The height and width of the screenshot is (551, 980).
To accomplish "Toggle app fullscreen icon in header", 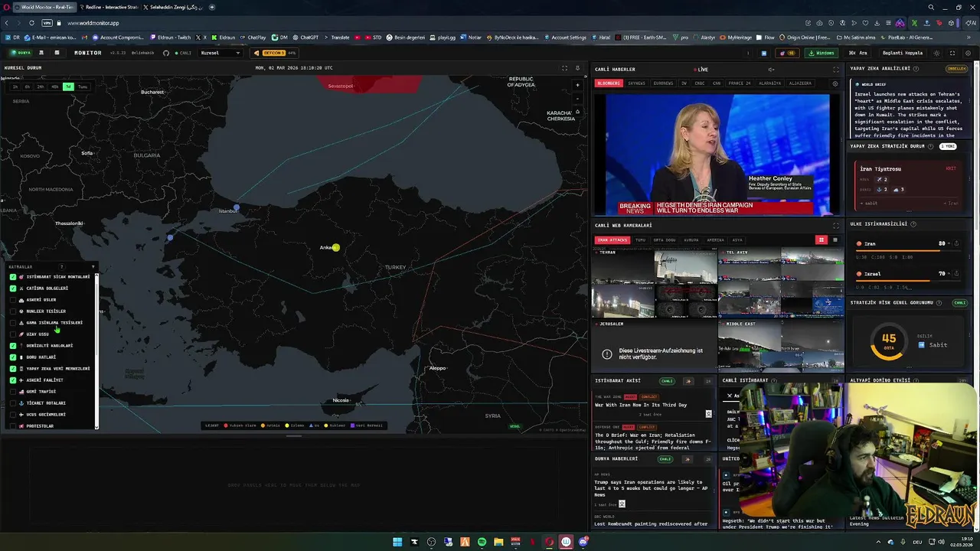I will tap(952, 53).
